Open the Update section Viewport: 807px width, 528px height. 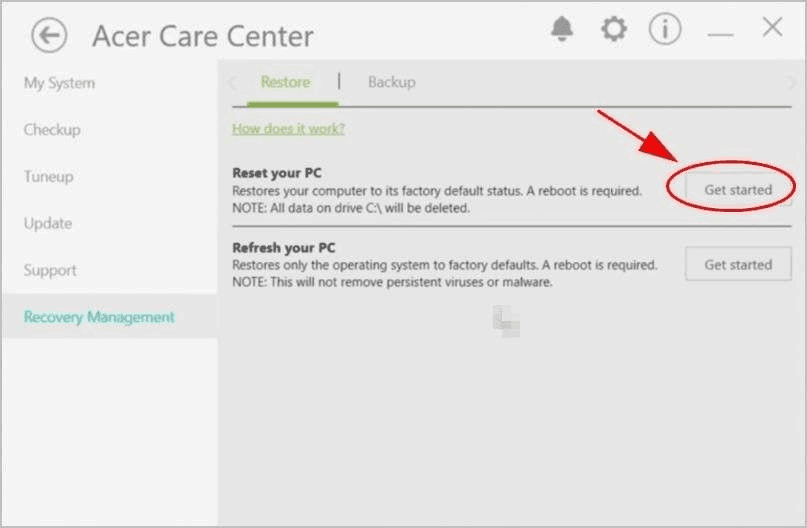pos(48,223)
